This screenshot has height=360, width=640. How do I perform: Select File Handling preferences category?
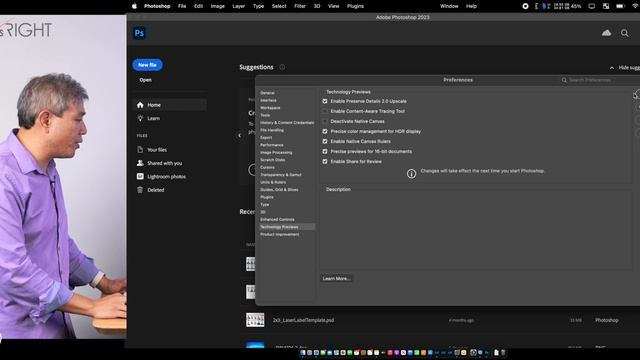tap(272, 130)
